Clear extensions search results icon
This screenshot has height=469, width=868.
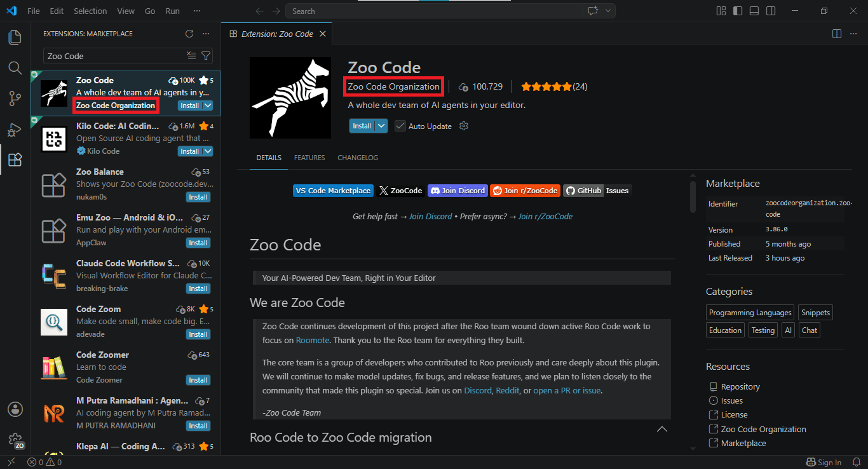(x=191, y=56)
